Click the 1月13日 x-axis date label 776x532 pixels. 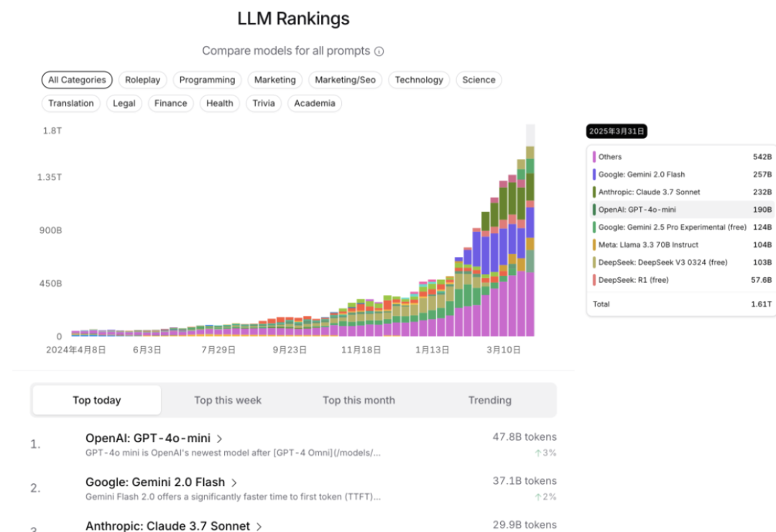[x=432, y=350]
